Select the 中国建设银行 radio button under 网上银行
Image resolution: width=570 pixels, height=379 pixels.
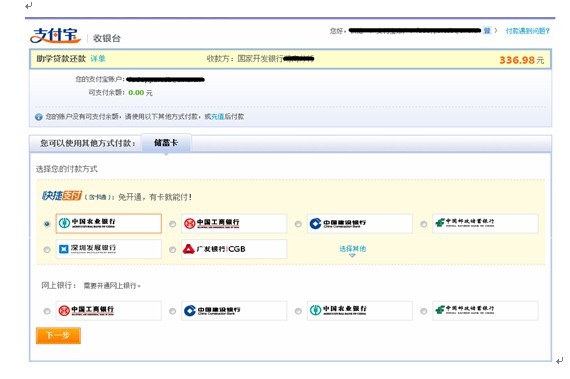click(173, 311)
